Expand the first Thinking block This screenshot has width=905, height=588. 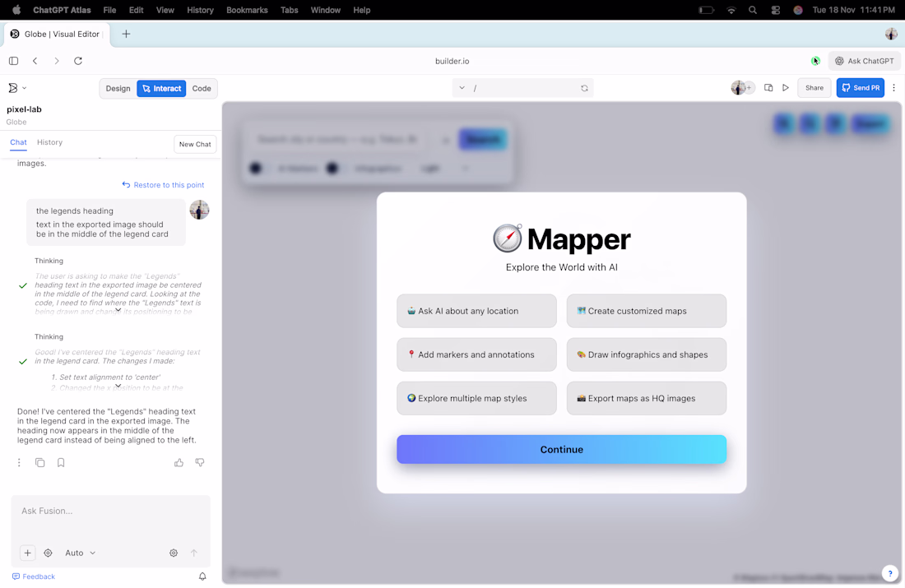(118, 310)
